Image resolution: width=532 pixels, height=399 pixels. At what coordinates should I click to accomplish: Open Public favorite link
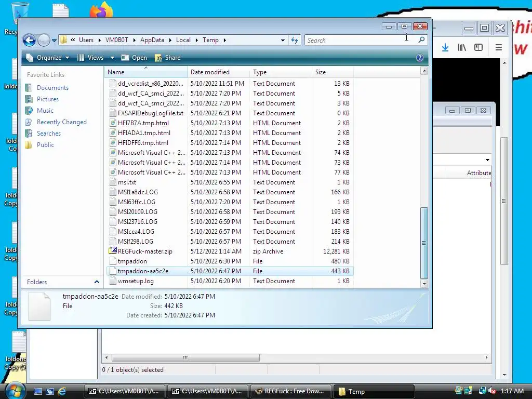(x=45, y=145)
